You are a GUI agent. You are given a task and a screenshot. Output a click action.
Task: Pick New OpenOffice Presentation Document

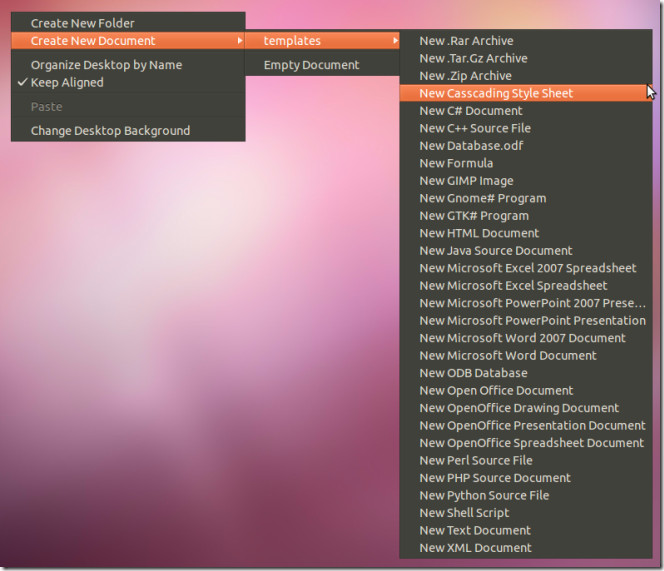pyautogui.click(x=526, y=426)
